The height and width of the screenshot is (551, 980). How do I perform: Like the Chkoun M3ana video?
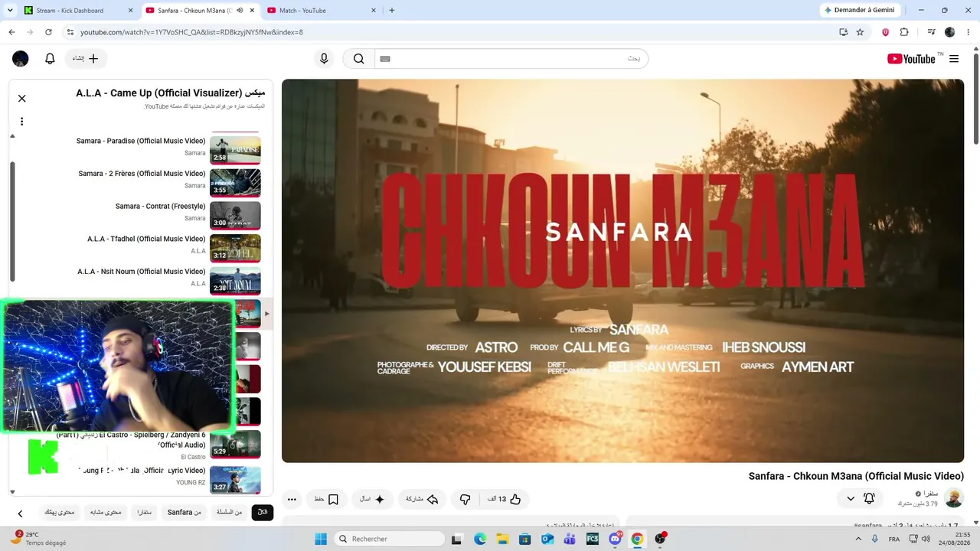(x=505, y=499)
